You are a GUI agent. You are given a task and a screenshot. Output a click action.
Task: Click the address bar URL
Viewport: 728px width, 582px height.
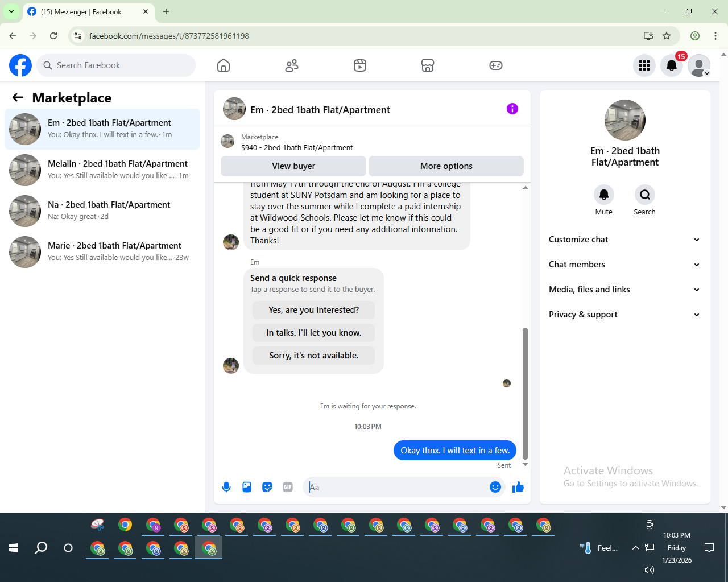[x=169, y=36]
